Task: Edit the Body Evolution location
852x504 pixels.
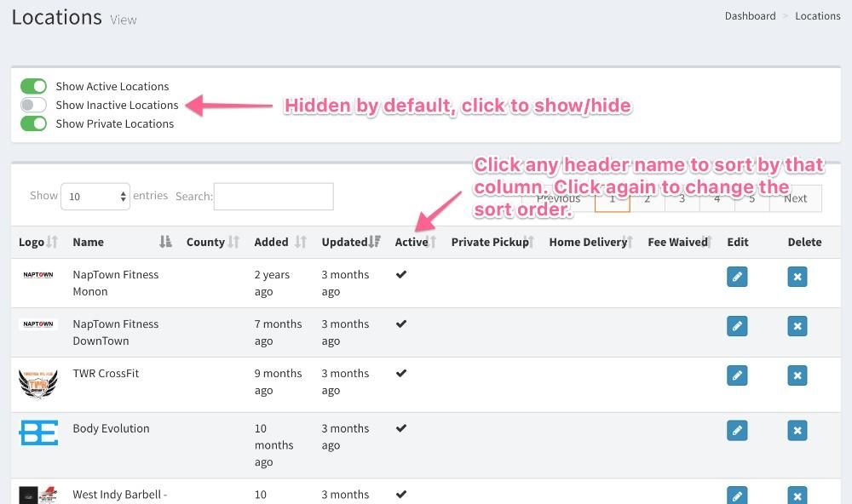Action: coord(737,431)
